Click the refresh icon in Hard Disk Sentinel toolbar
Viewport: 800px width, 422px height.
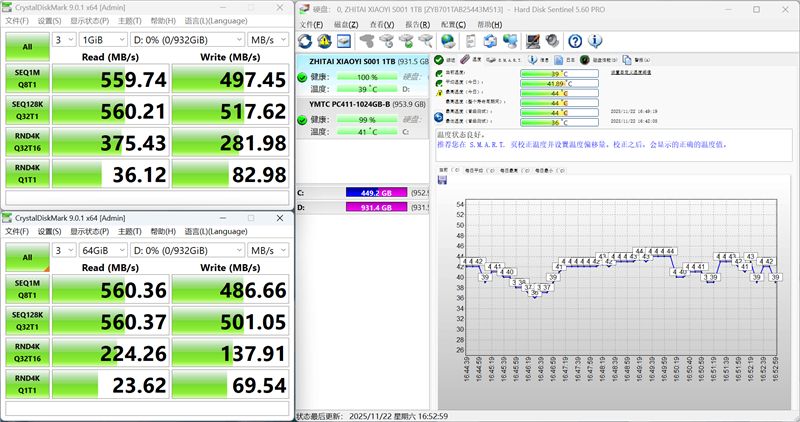pyautogui.click(x=306, y=41)
